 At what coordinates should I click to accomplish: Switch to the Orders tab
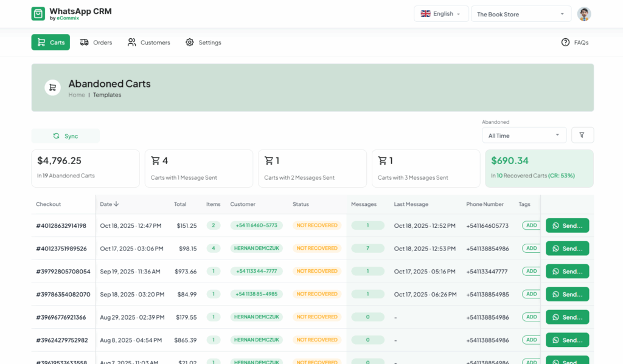(96, 43)
